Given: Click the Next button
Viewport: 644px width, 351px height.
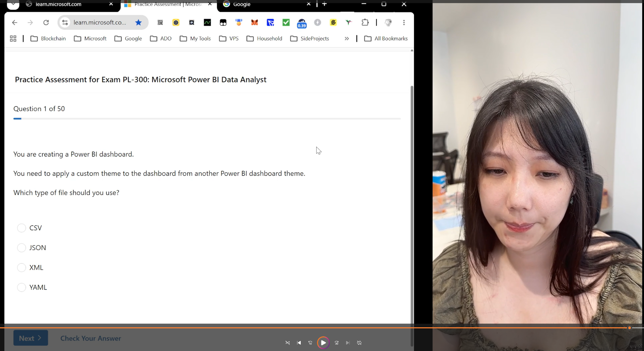Looking at the screenshot, I should [31, 338].
